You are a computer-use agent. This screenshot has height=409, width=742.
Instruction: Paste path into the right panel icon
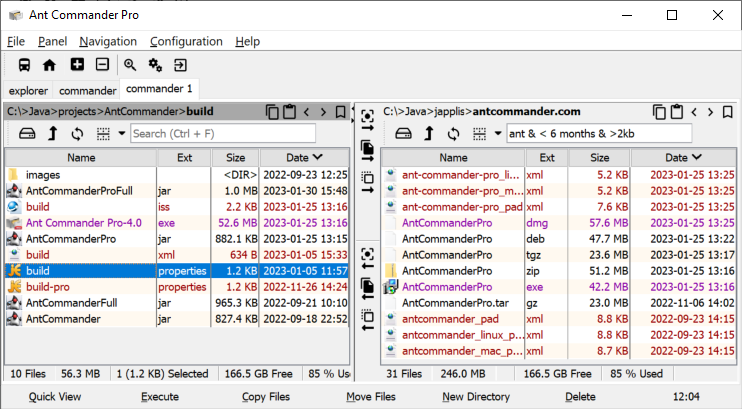pyautogui.click(x=677, y=112)
